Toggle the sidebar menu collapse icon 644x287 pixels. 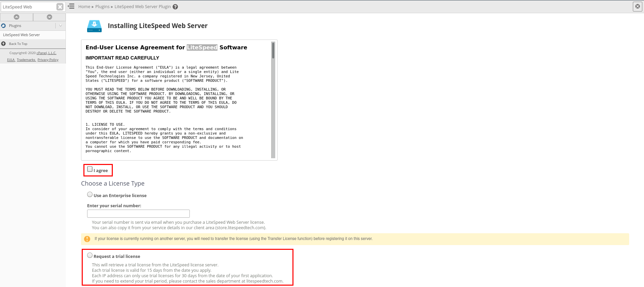tap(71, 6)
